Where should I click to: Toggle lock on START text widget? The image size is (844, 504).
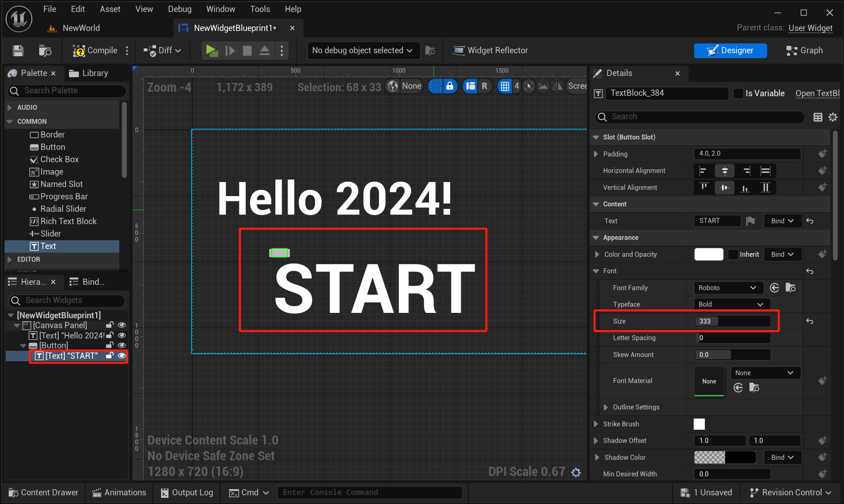[x=110, y=355]
